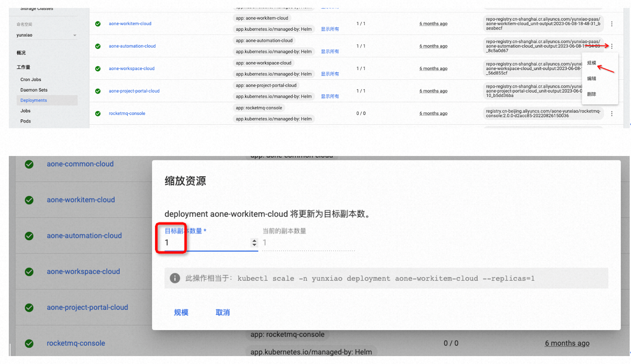Open aone-project-portal-cloud link behind the dialog
This screenshot has width=631, height=364.
pyautogui.click(x=87, y=308)
